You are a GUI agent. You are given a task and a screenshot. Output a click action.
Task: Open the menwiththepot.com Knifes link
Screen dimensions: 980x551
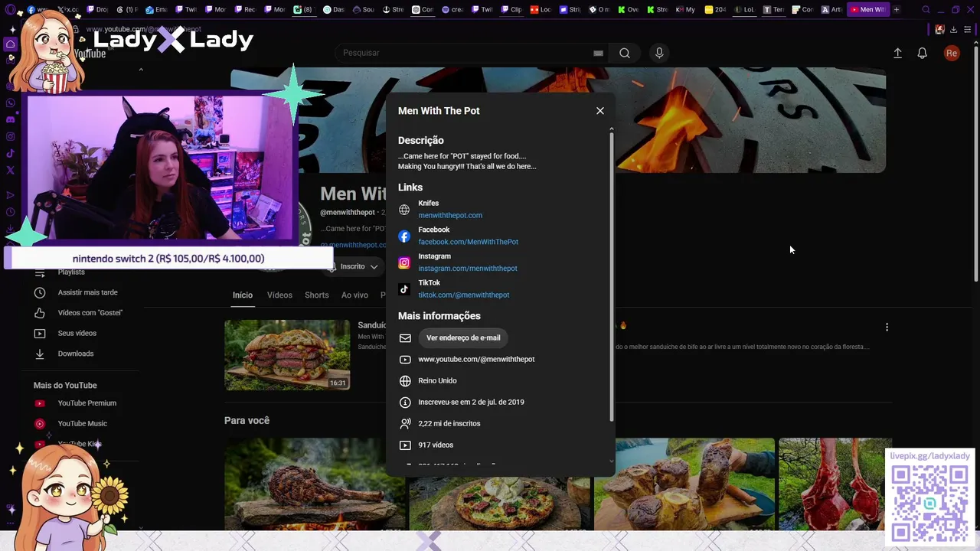tap(450, 215)
